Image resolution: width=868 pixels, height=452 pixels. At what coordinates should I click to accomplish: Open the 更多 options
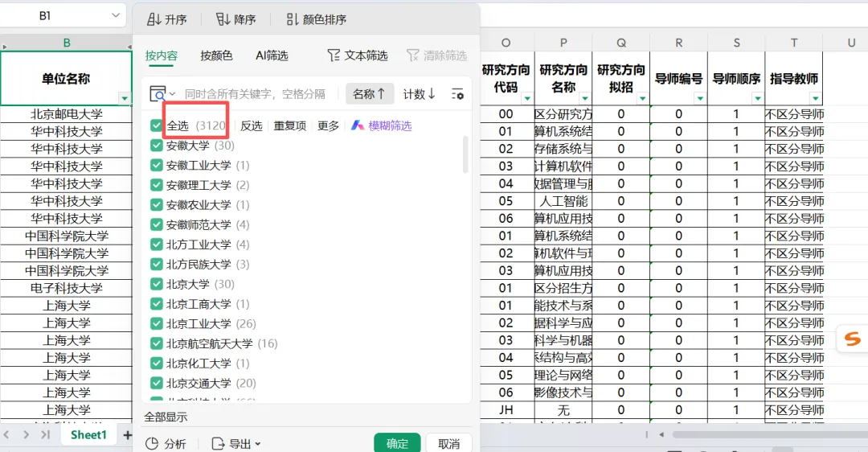pyautogui.click(x=328, y=125)
